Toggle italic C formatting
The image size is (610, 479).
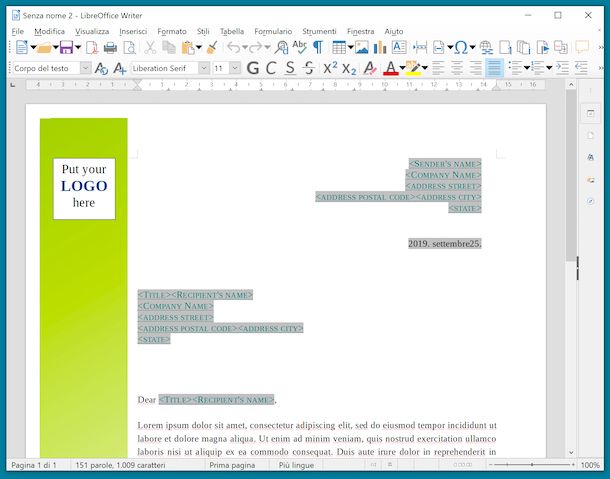[x=271, y=68]
